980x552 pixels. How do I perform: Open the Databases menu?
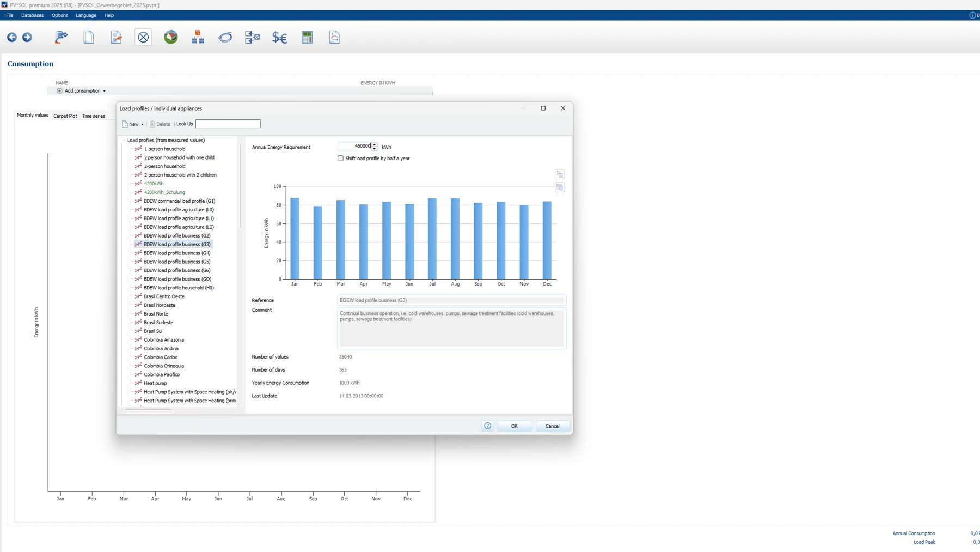tap(32, 15)
